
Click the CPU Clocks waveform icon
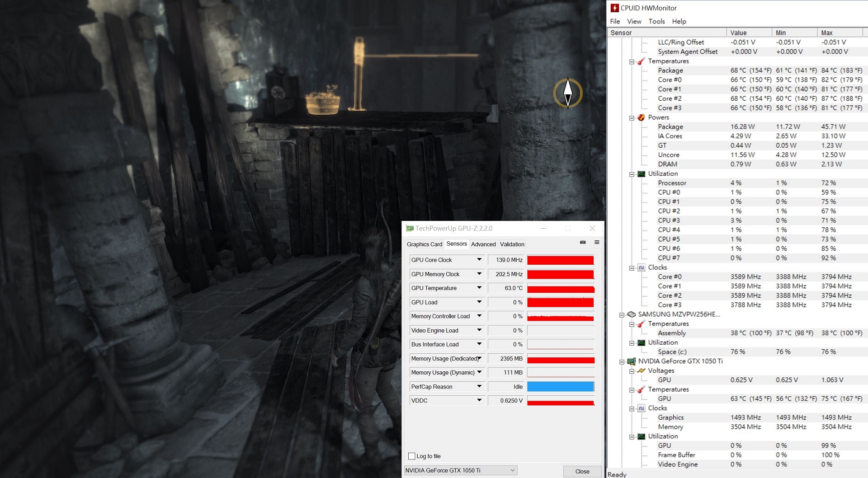click(x=641, y=268)
